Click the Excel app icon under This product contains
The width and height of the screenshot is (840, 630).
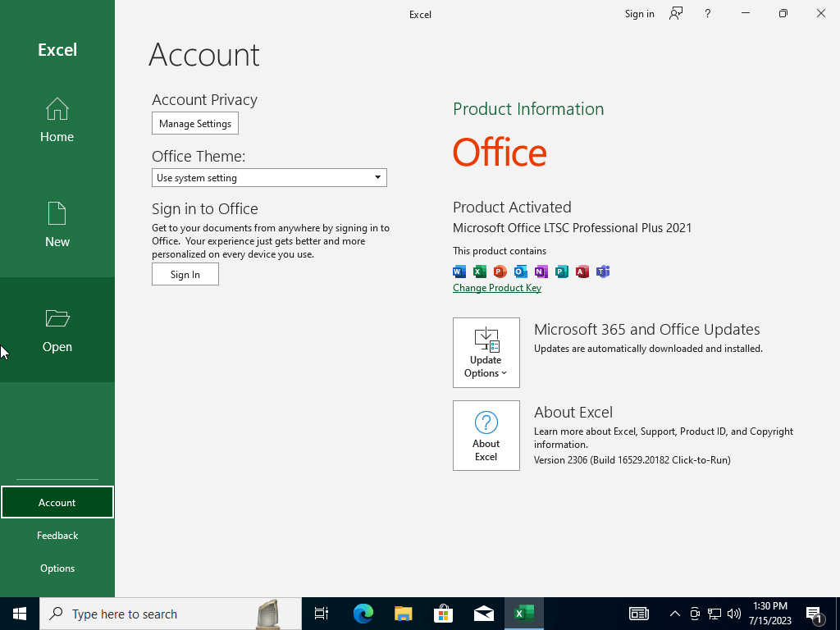[x=479, y=272]
